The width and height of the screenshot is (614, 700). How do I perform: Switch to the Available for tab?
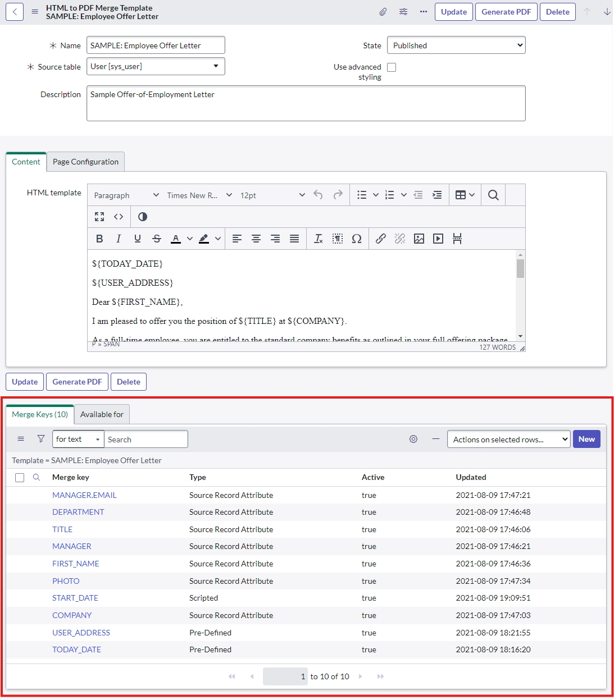[102, 414]
